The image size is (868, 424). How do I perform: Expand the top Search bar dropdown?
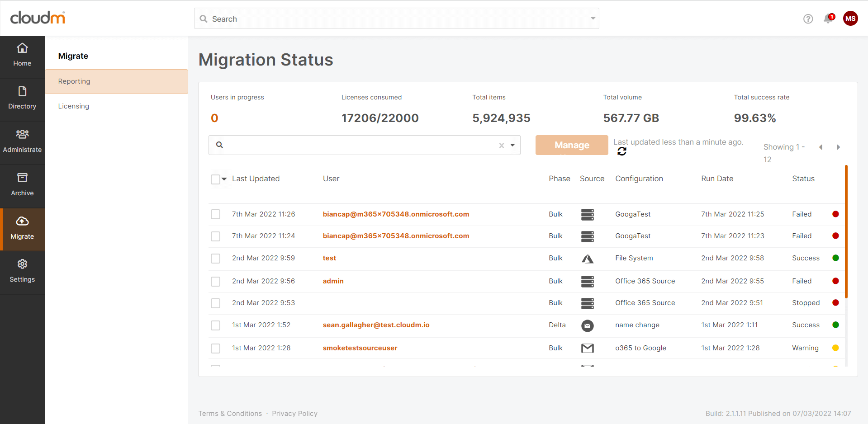tap(593, 19)
